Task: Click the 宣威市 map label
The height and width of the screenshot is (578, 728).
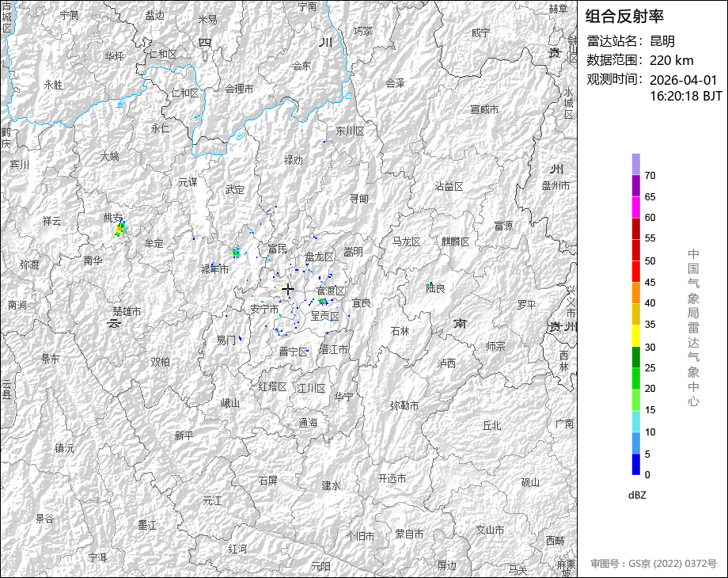Action: tap(484, 109)
